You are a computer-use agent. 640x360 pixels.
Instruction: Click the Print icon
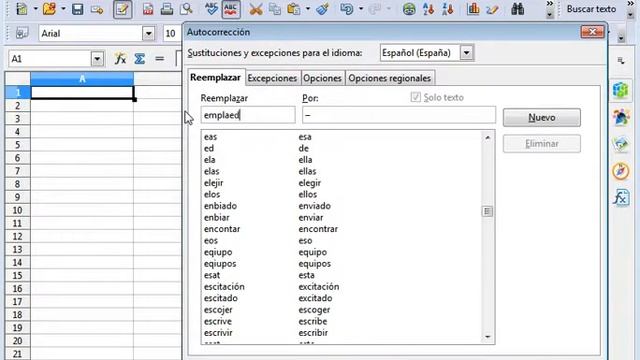click(x=167, y=9)
